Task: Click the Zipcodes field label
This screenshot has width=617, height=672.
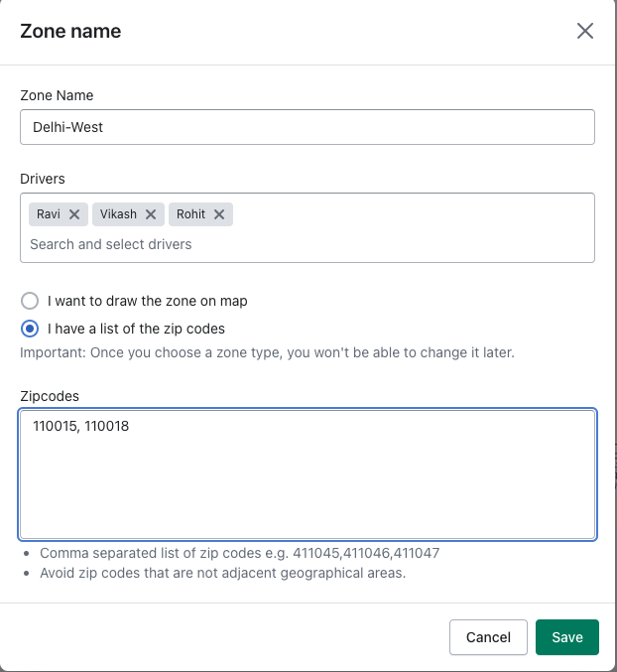Action: pos(50,396)
